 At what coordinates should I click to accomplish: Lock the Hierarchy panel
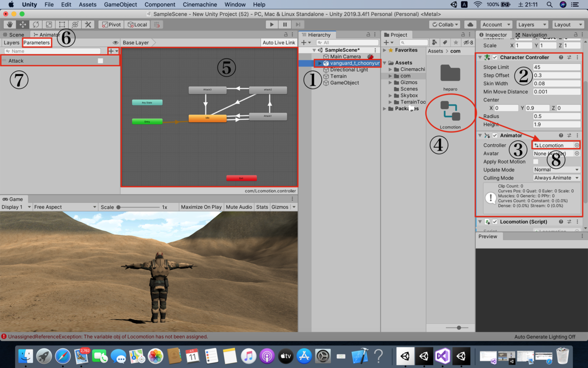tap(368, 35)
